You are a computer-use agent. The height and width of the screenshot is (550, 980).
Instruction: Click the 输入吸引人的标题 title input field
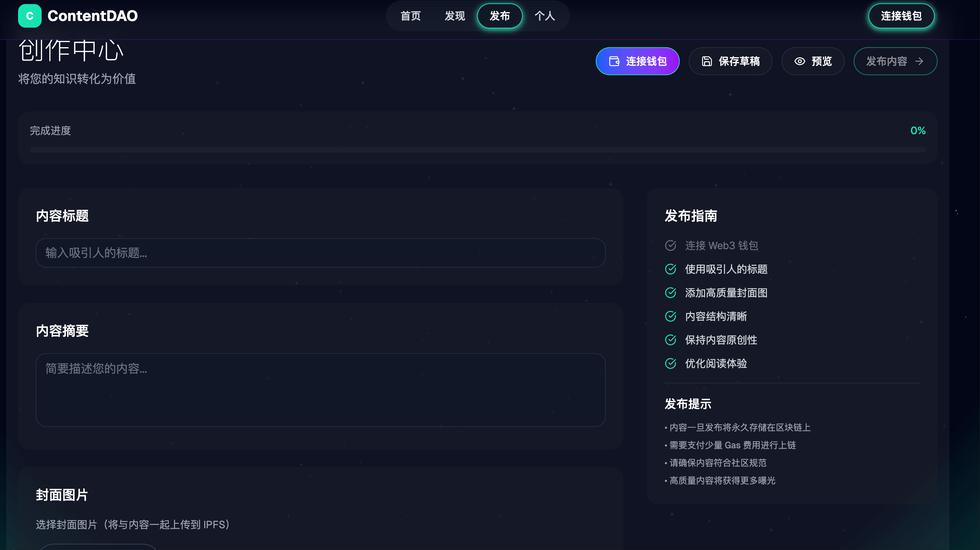click(x=320, y=253)
